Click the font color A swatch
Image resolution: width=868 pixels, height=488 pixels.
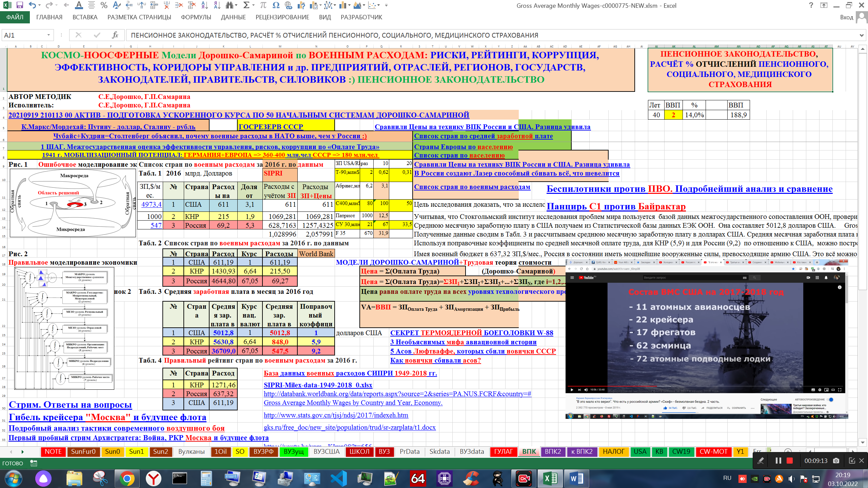79,5
